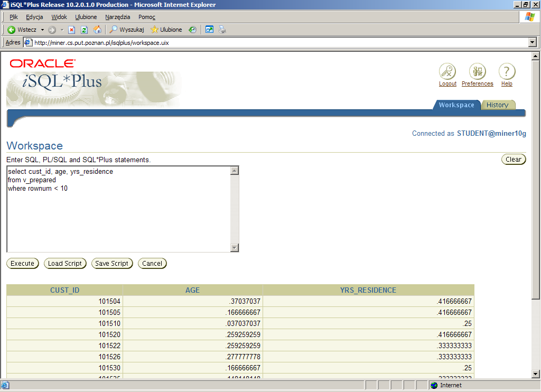
Task: Open the Preferences icon
Action: coord(477,71)
